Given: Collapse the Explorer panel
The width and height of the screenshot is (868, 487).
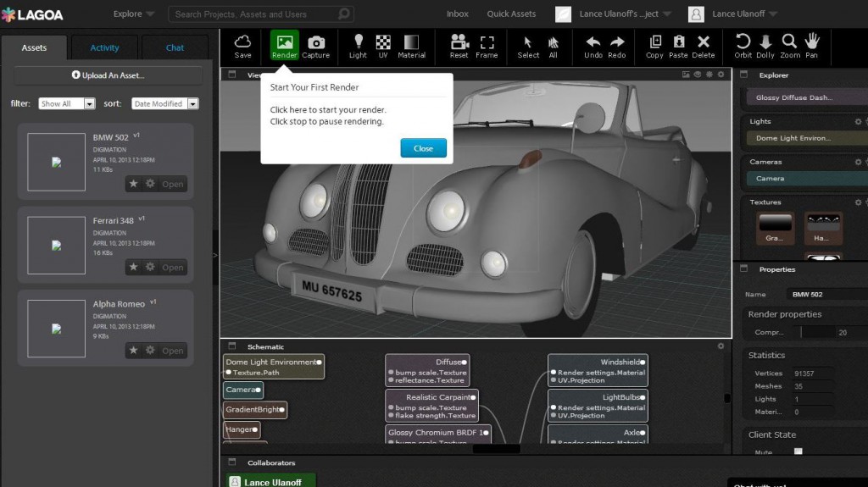Looking at the screenshot, I should pyautogui.click(x=744, y=75).
